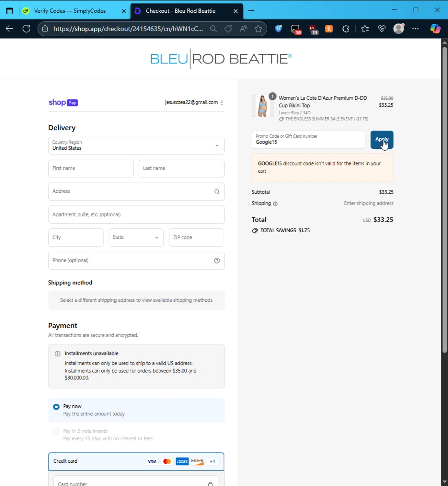Open a new browser tab

251,11
